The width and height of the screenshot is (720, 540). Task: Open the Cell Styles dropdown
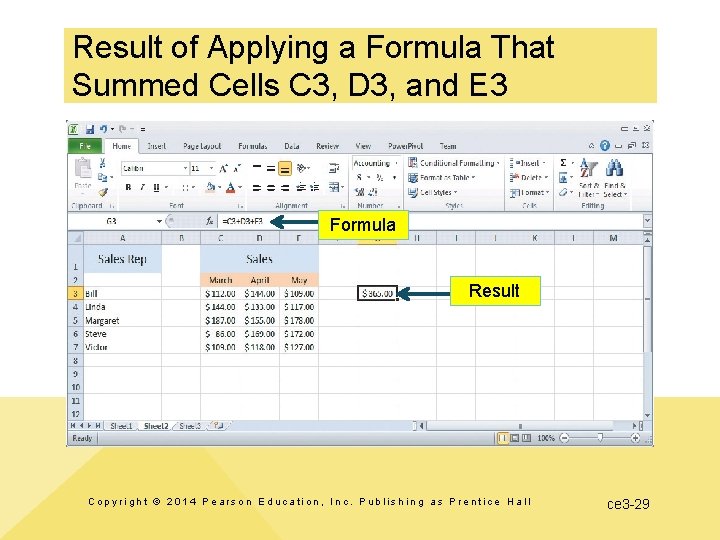(x=433, y=192)
